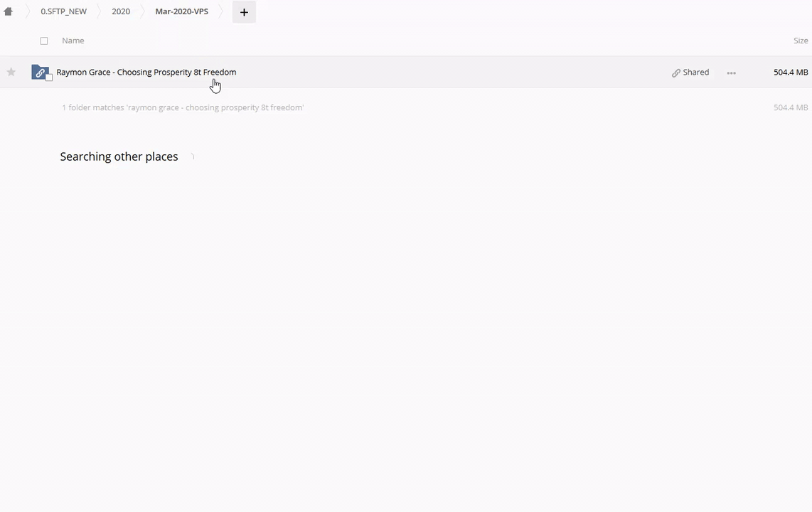Click the chevron separator after Mar-2020-VPS

coord(221,11)
